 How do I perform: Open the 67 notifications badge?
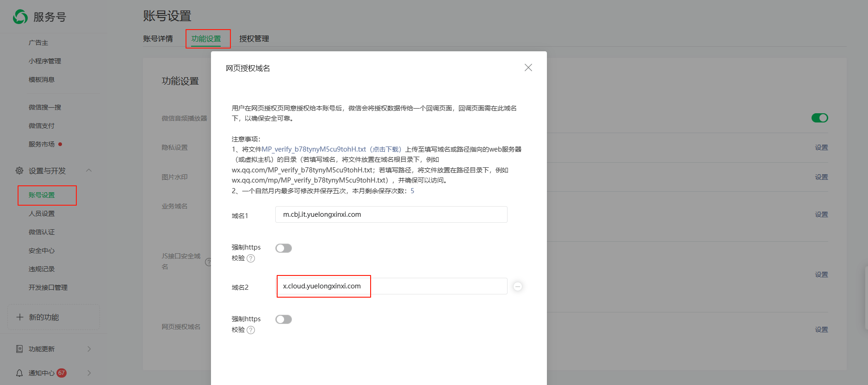coord(62,373)
